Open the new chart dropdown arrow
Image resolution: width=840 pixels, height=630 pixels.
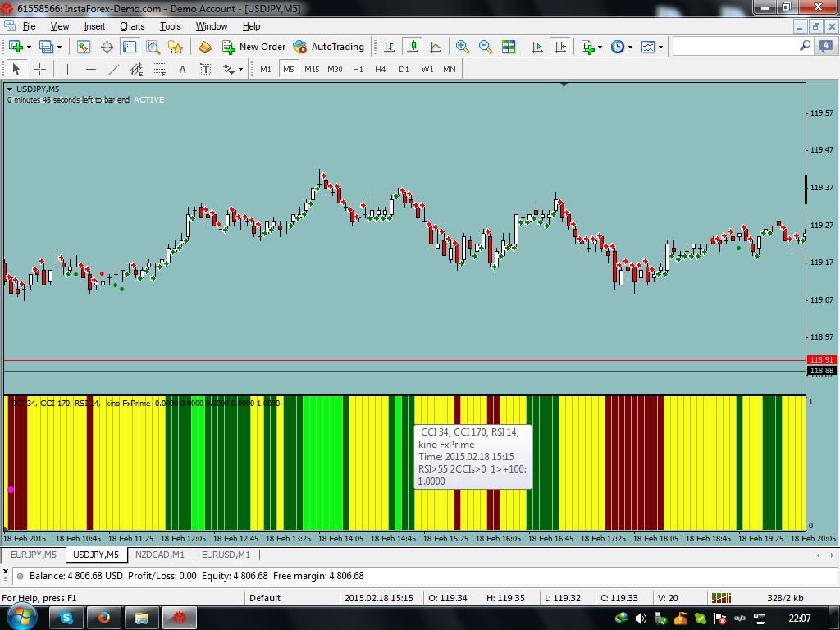[30, 47]
